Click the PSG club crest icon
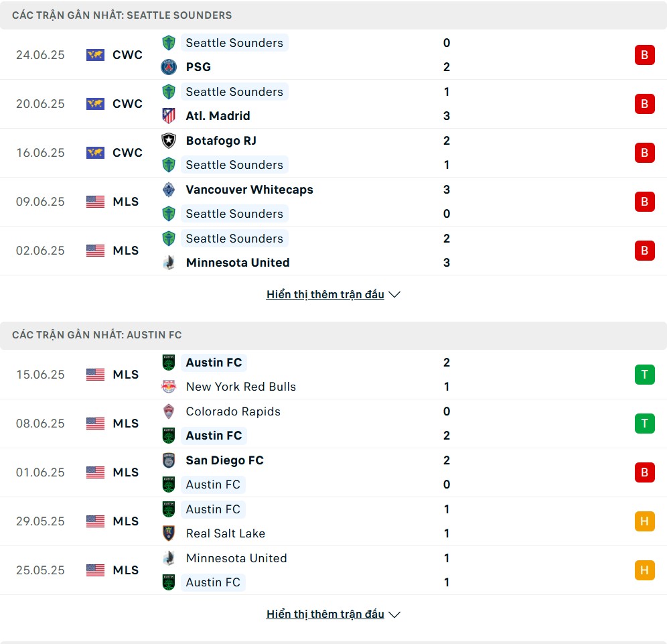The height and width of the screenshot is (644, 667). pyautogui.click(x=169, y=67)
